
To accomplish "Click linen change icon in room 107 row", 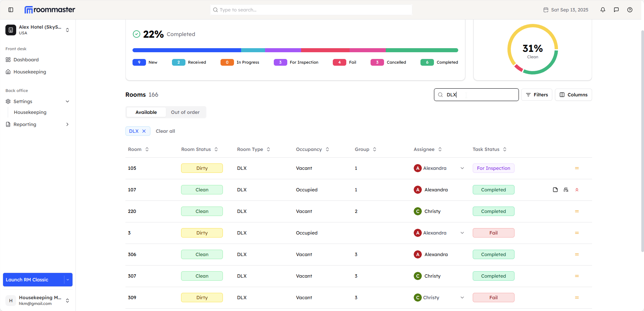I will click(566, 190).
